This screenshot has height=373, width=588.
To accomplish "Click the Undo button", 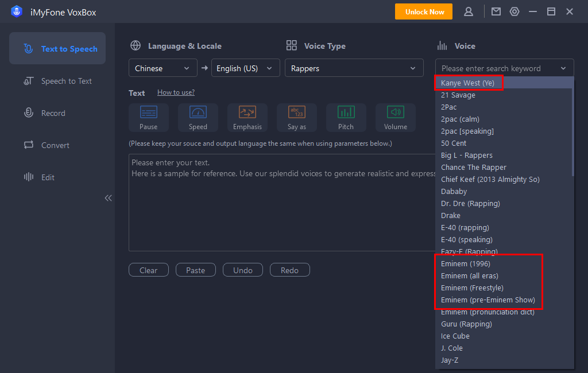I will click(243, 270).
